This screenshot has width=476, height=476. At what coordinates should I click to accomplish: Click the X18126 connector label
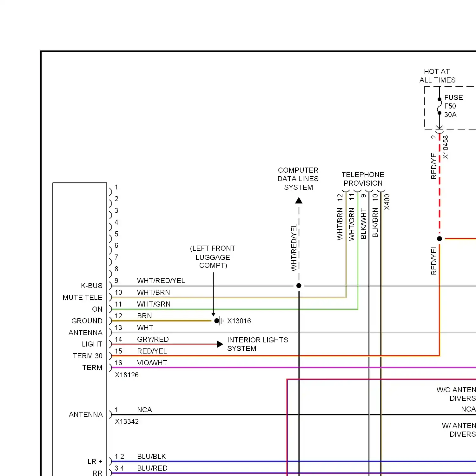click(x=127, y=375)
